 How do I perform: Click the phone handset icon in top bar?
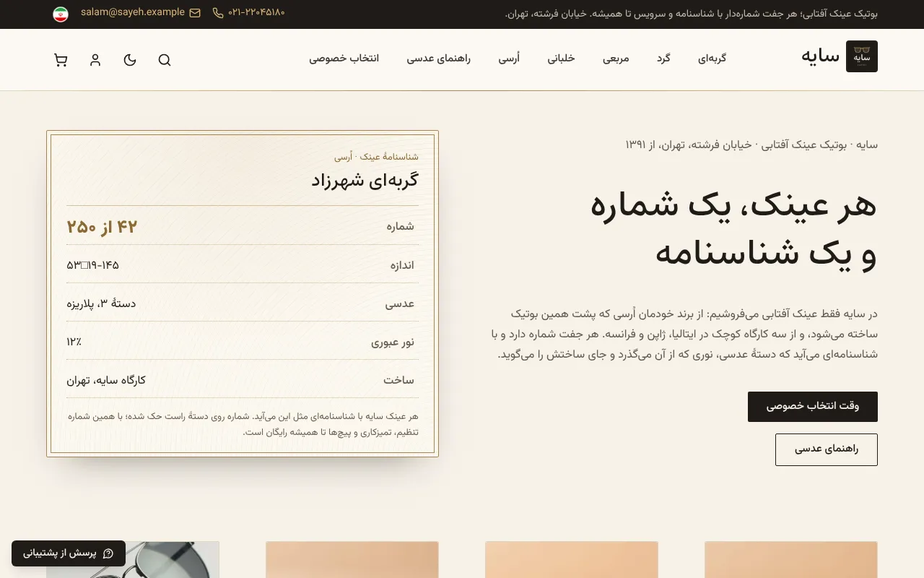coord(218,13)
